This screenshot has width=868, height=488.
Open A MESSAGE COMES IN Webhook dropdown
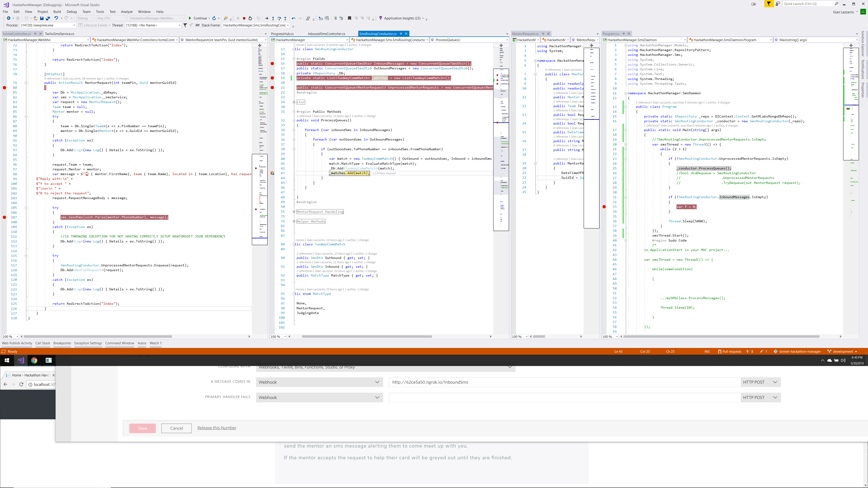[x=319, y=382]
